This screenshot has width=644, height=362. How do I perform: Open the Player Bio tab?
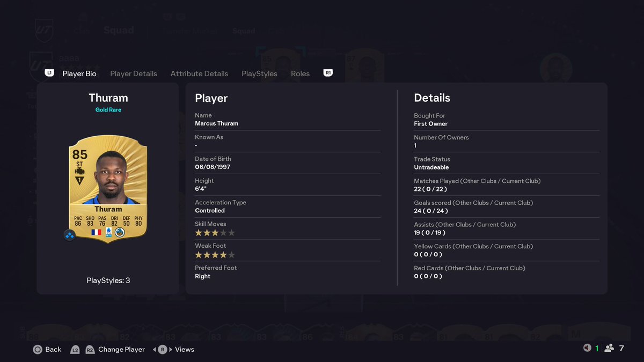point(79,73)
